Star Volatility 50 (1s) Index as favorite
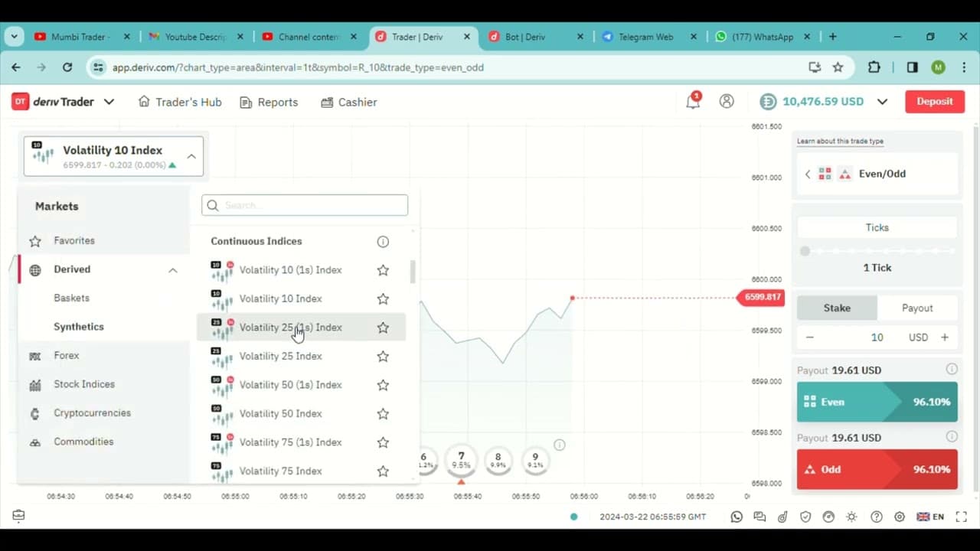Screen dimensions: 980x551 (383, 385)
